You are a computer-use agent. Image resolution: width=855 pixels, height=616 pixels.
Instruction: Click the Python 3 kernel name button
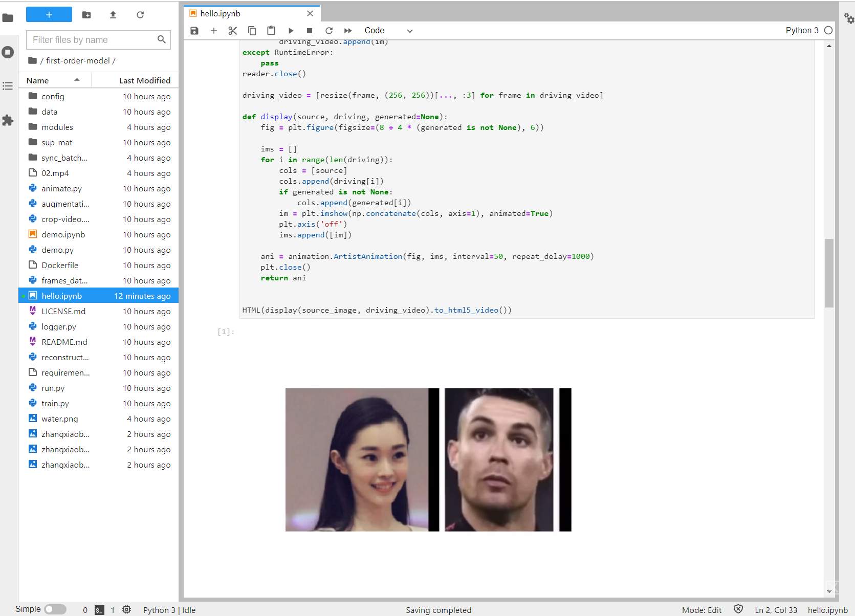801,31
